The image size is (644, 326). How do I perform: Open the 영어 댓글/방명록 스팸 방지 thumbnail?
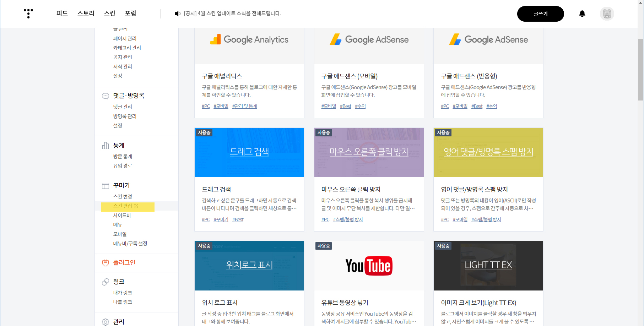(x=488, y=152)
